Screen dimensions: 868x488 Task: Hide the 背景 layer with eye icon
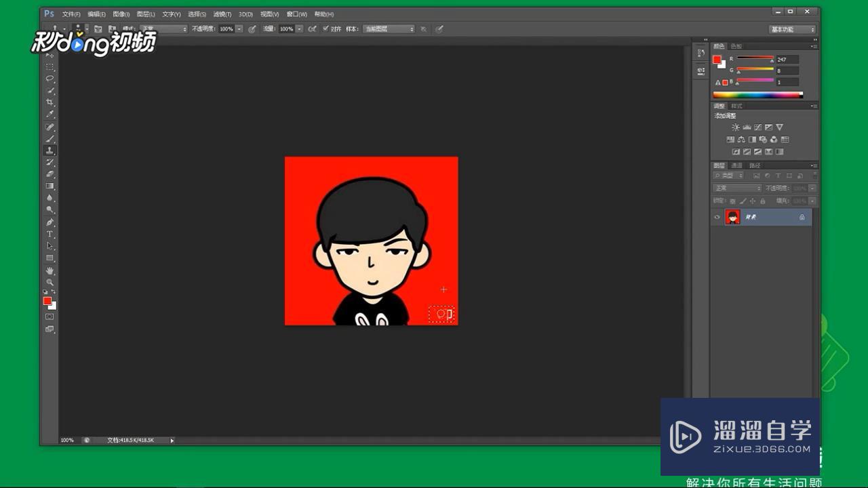coord(717,217)
